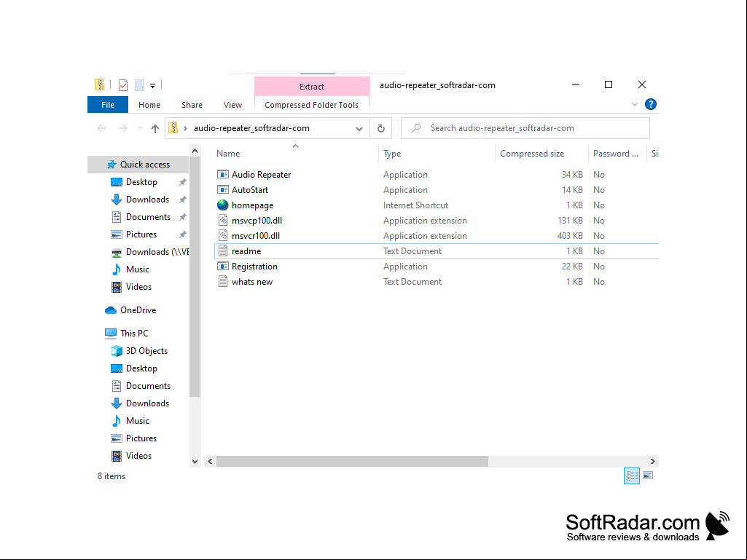Minimize the explorer window
747x560 pixels.
coord(576,84)
